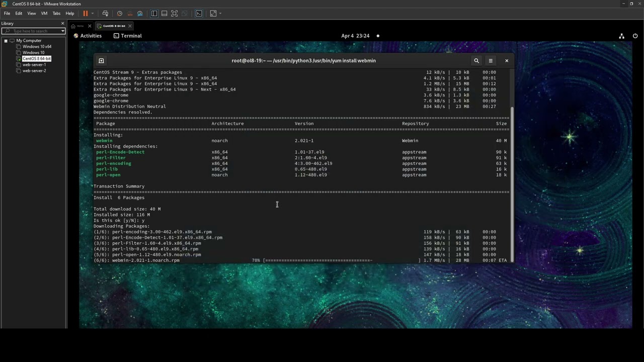Image resolution: width=644 pixels, height=362 pixels.
Task: Send Ctrl+Alt+Del to the VM
Action: click(x=105, y=14)
